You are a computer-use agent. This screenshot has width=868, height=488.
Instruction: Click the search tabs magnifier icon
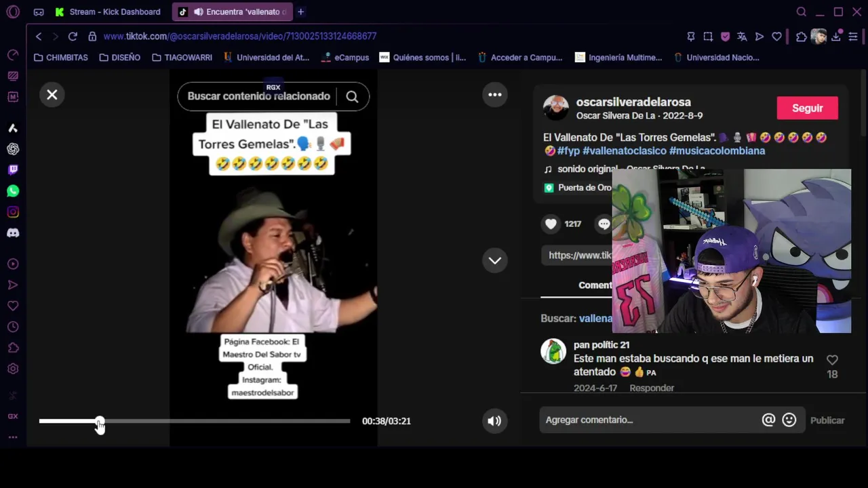[802, 12]
